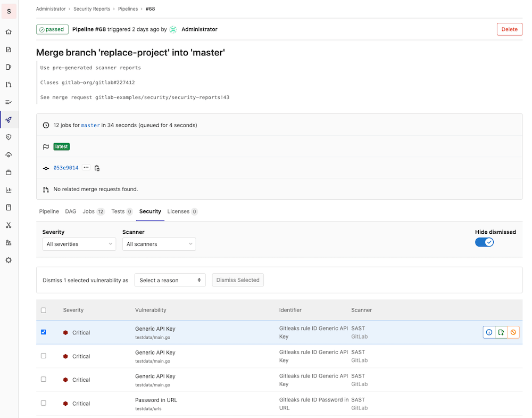Switch to the Licenses tab
This screenshot has height=418, width=532.
[182, 211]
